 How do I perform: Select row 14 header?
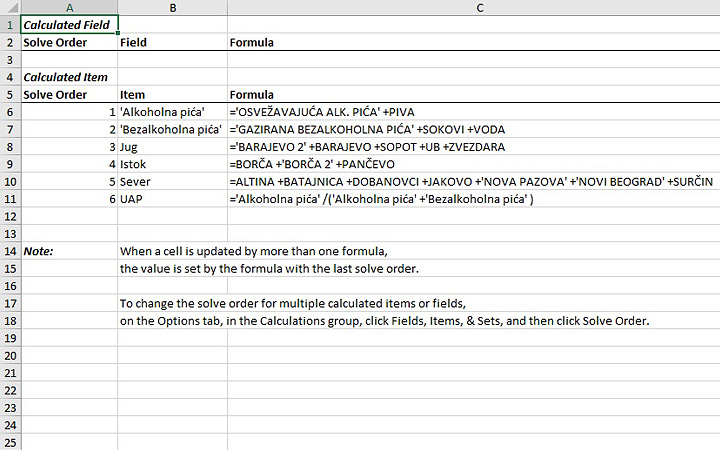pyautogui.click(x=10, y=251)
